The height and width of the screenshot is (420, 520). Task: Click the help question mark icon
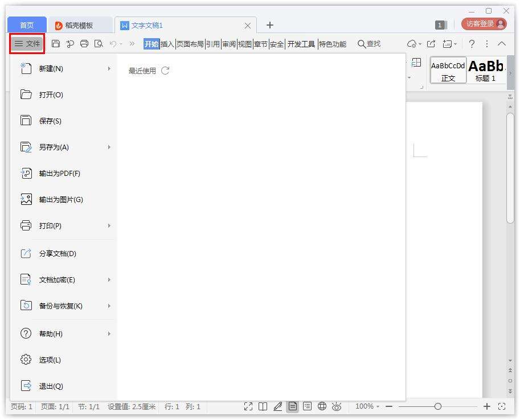tap(472, 44)
